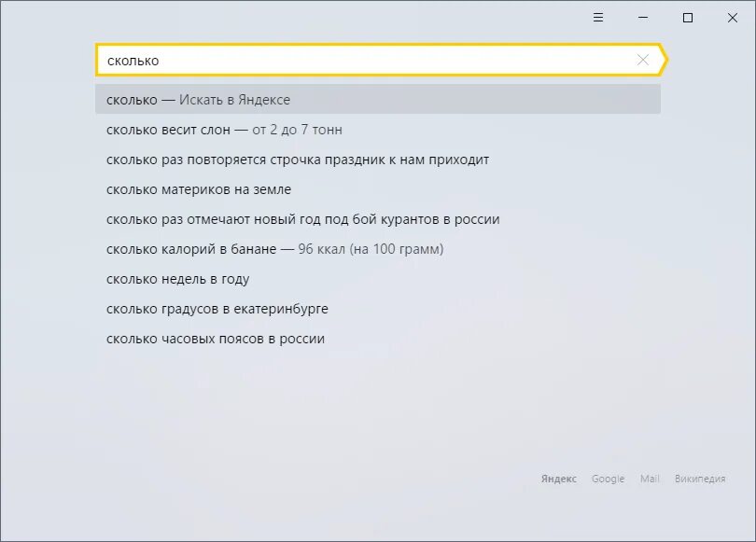Pick suggestion "сколько калорий в банане"

(377, 249)
